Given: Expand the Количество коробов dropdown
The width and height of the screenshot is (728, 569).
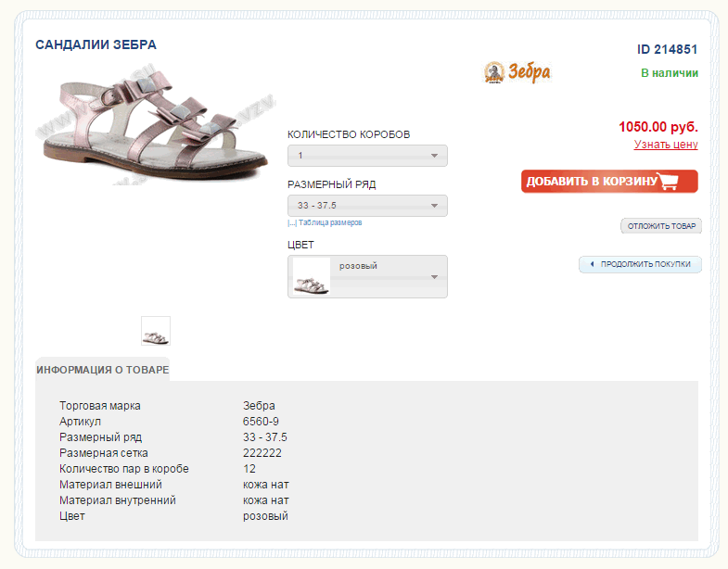Looking at the screenshot, I should click(367, 156).
